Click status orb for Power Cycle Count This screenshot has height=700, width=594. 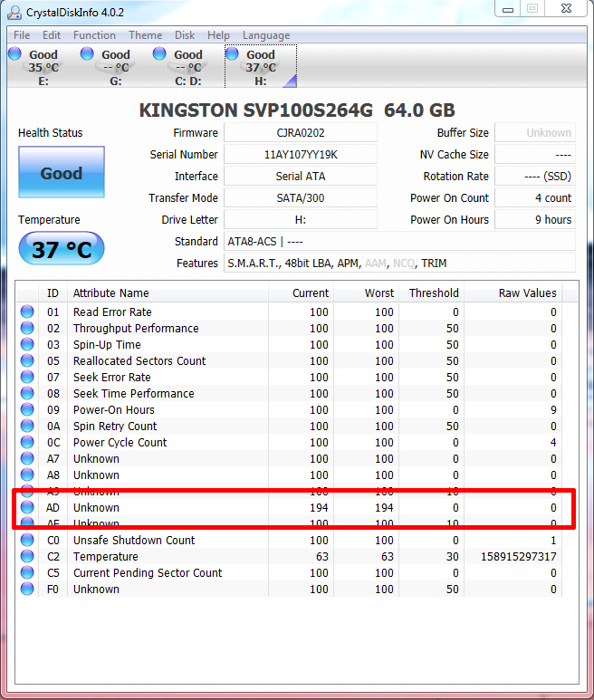coord(27,442)
